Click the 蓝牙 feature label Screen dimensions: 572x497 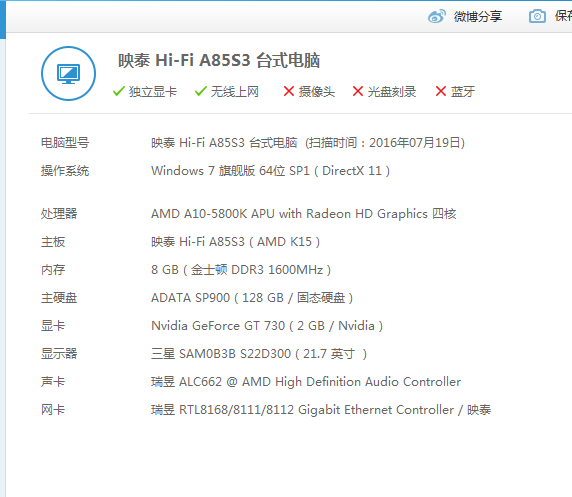coord(463,92)
